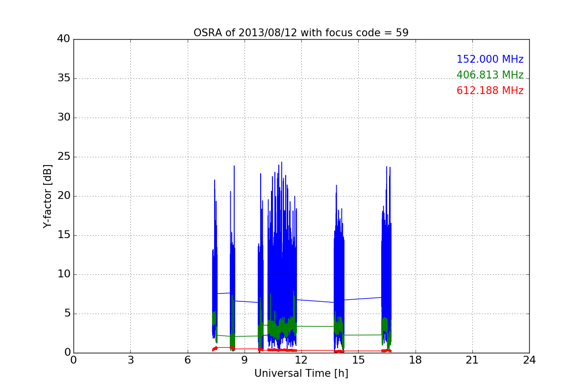
Task: Select the red 612.188 MHz legend label
Action: coord(490,91)
